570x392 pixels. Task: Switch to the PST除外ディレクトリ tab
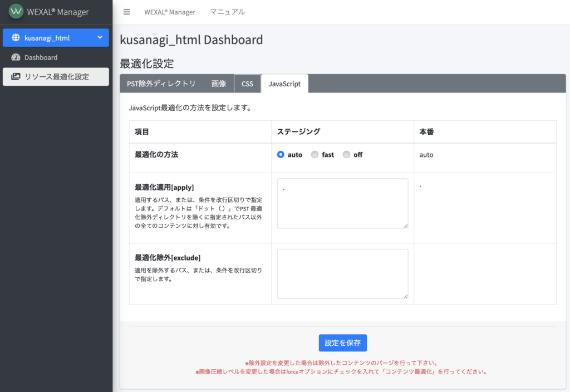(x=161, y=84)
